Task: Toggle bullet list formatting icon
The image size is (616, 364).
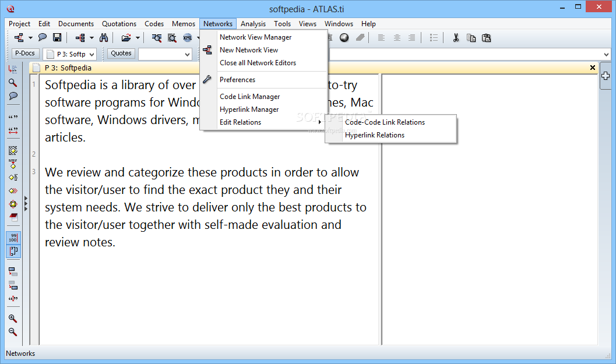Action: 434,38
